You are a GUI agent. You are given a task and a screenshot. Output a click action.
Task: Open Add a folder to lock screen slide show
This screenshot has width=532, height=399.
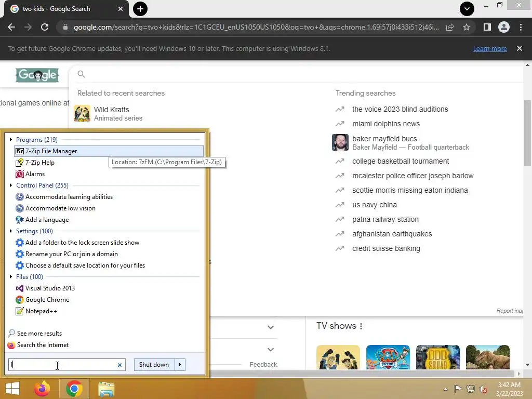[x=82, y=243]
